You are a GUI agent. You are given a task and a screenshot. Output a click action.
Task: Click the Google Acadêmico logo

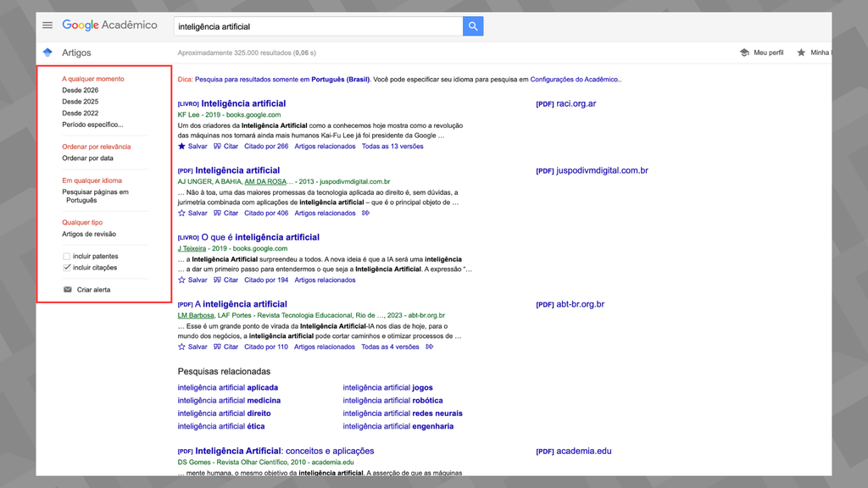coord(109,25)
